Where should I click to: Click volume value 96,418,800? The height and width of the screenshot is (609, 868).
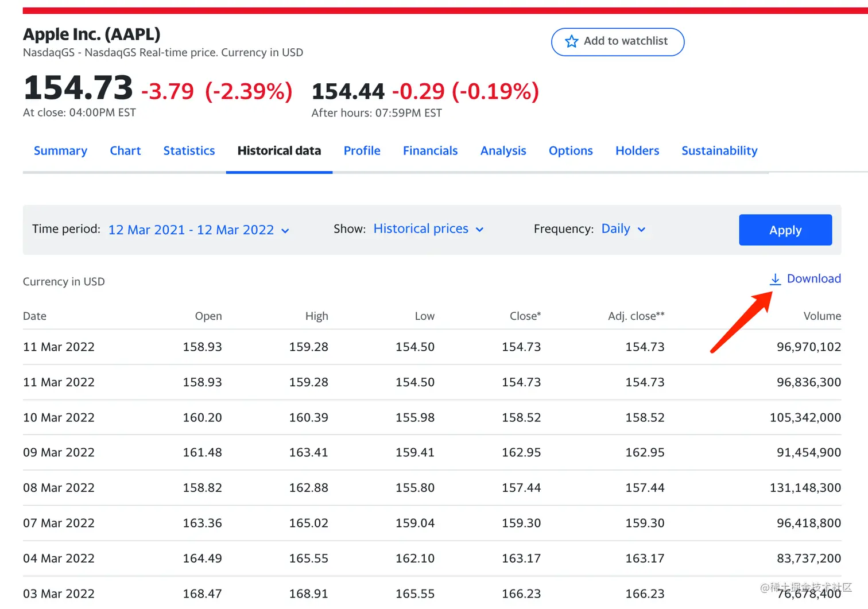pos(808,523)
